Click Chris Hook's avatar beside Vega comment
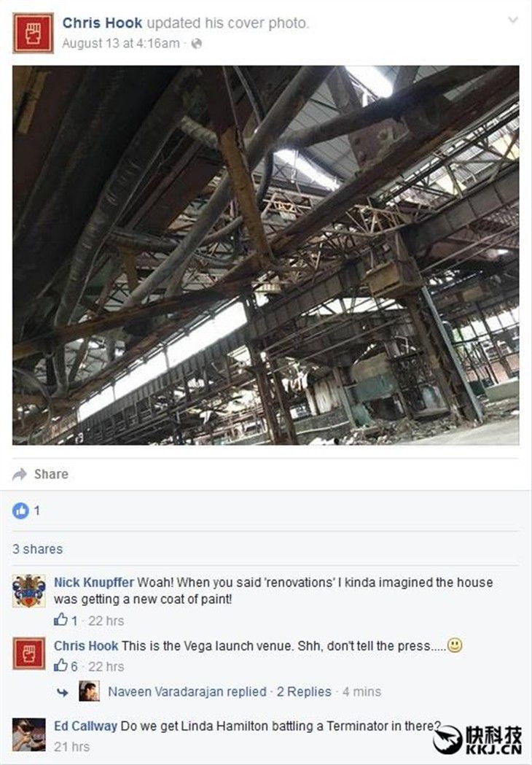 click(x=28, y=653)
